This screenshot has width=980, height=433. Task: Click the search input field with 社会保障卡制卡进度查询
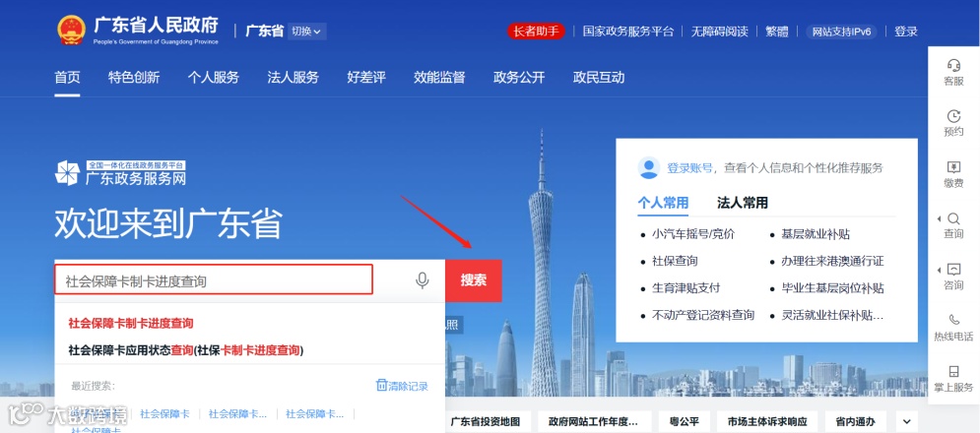214,279
